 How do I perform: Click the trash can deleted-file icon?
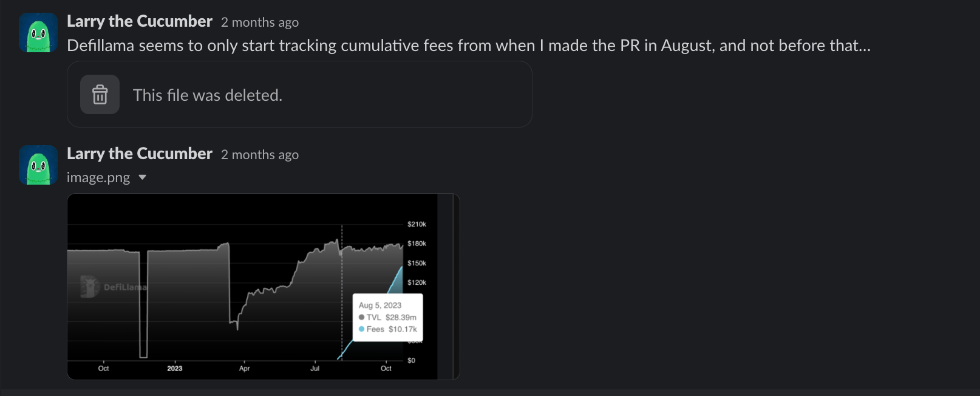[x=100, y=95]
